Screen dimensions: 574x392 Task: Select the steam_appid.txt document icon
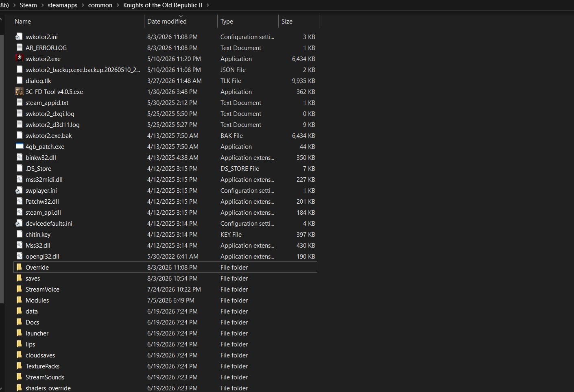pyautogui.click(x=19, y=102)
